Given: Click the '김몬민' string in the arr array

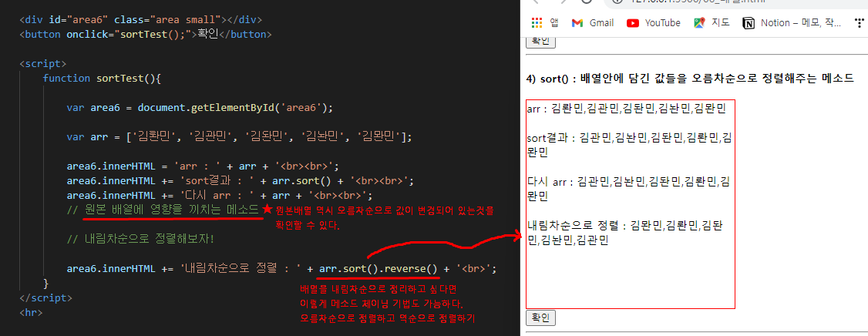Looking at the screenshot, I should [x=379, y=136].
